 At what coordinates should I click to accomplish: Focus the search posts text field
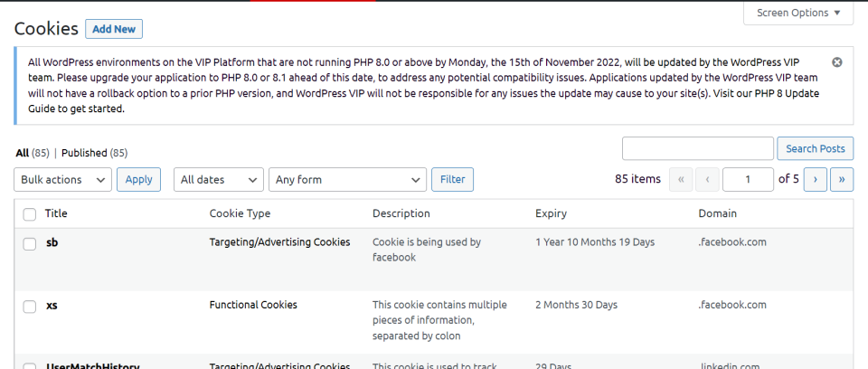tap(698, 149)
